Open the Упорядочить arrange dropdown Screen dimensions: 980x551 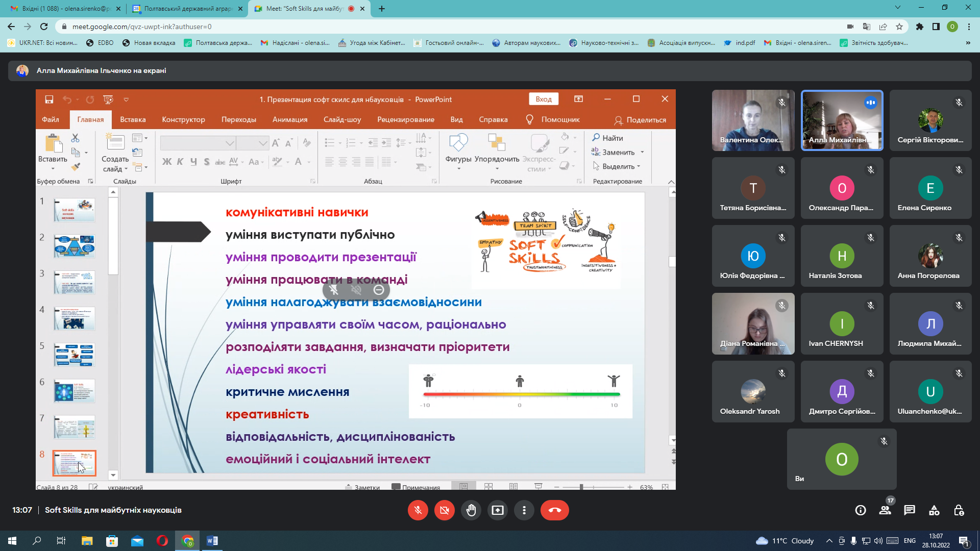[497, 152]
